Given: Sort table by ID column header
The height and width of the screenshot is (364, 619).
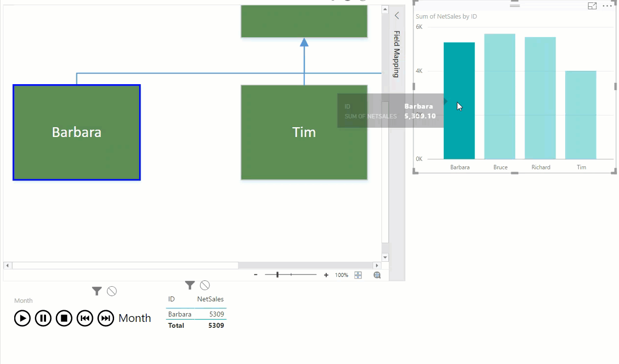Looking at the screenshot, I should [x=171, y=299].
